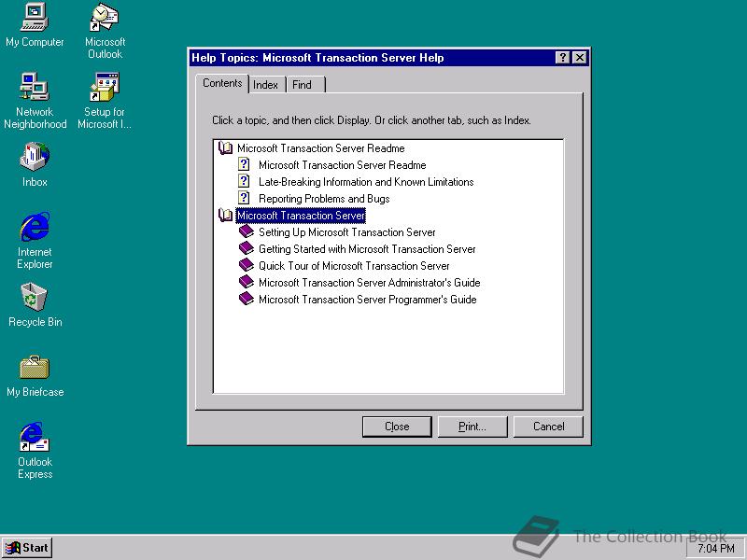
Task: Click the title bar question-mark help button
Action: pyautogui.click(x=563, y=58)
